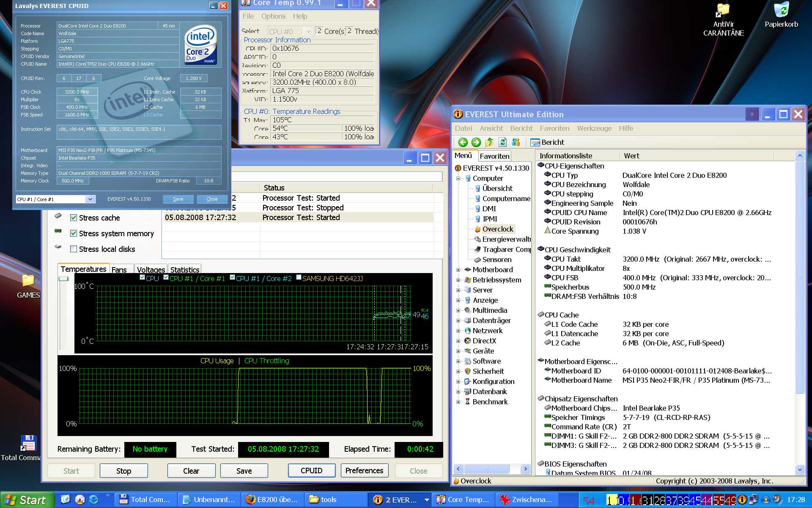This screenshot has height=508, width=812.
Task: Go back with green left arrow in EVEREST toolbar
Action: point(463,142)
